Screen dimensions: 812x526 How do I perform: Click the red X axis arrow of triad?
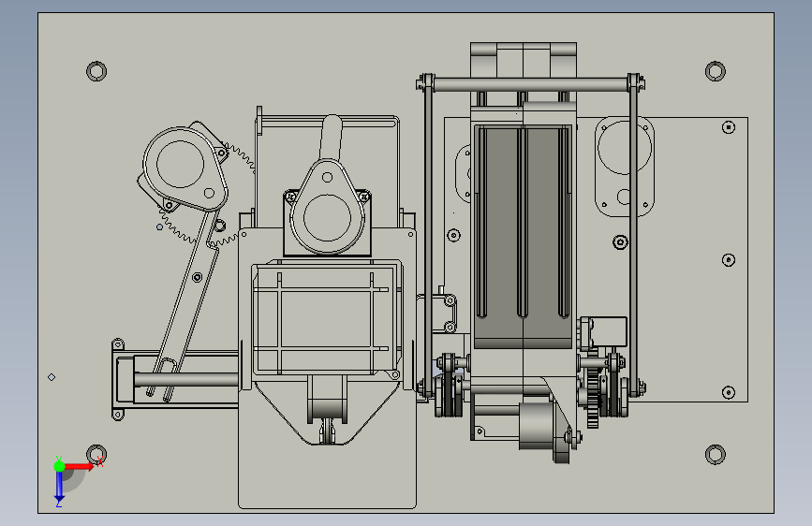pos(80,466)
